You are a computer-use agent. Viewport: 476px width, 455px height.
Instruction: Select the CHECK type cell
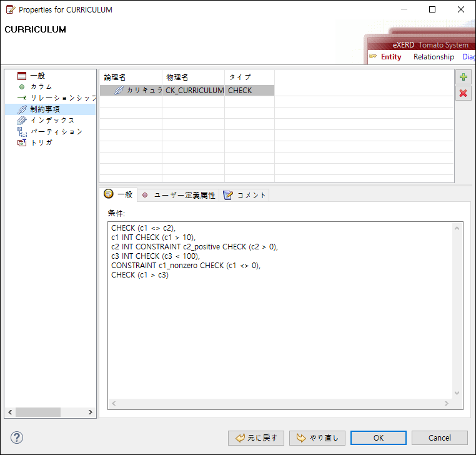point(249,91)
